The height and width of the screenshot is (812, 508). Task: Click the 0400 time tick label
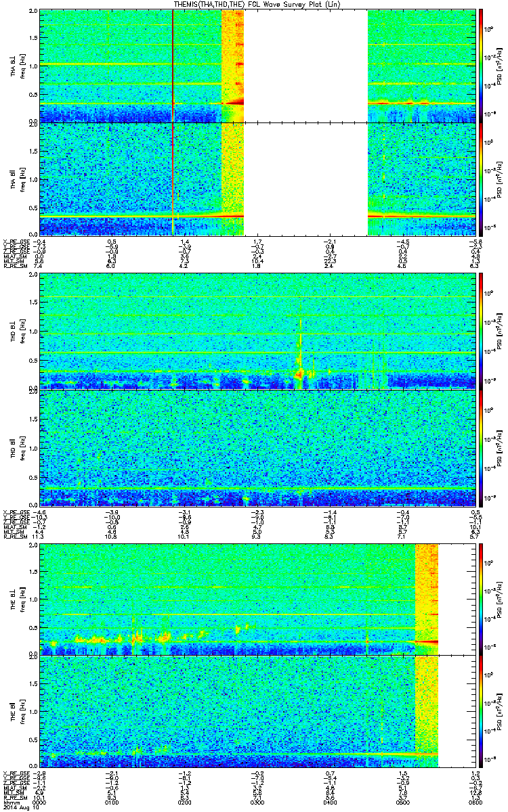(x=329, y=804)
